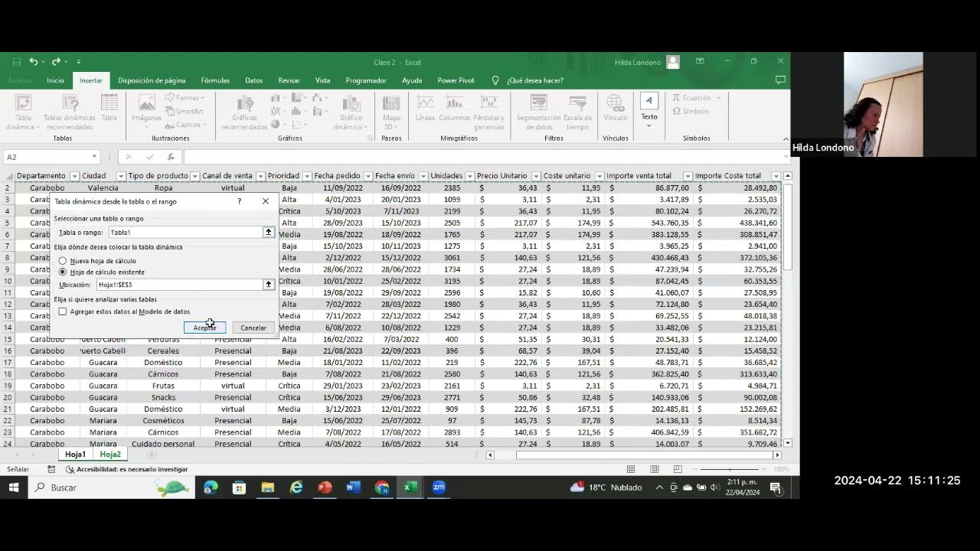Click Segmentación de datos filter
Screen dimensions: 980x551
click(x=538, y=112)
